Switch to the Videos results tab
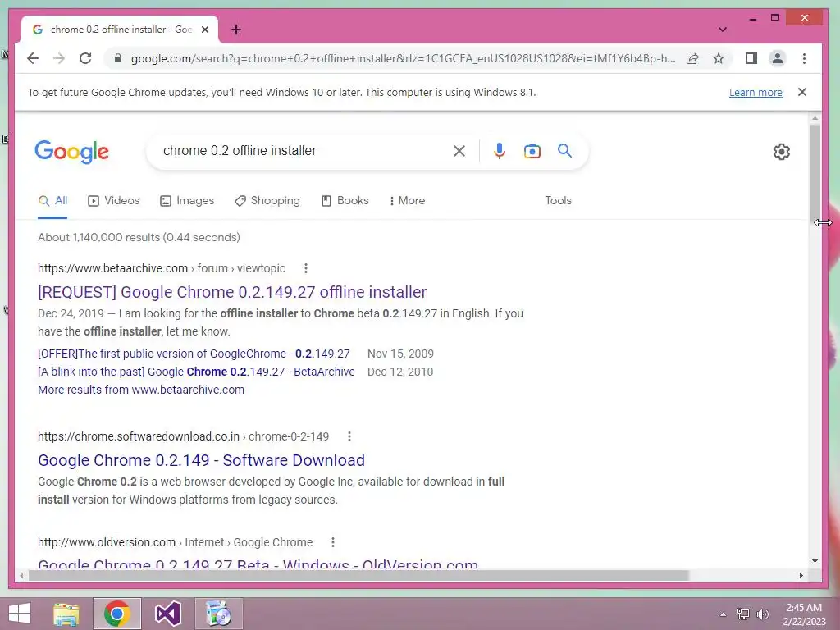Screen dimensions: 840x630 point(113,201)
